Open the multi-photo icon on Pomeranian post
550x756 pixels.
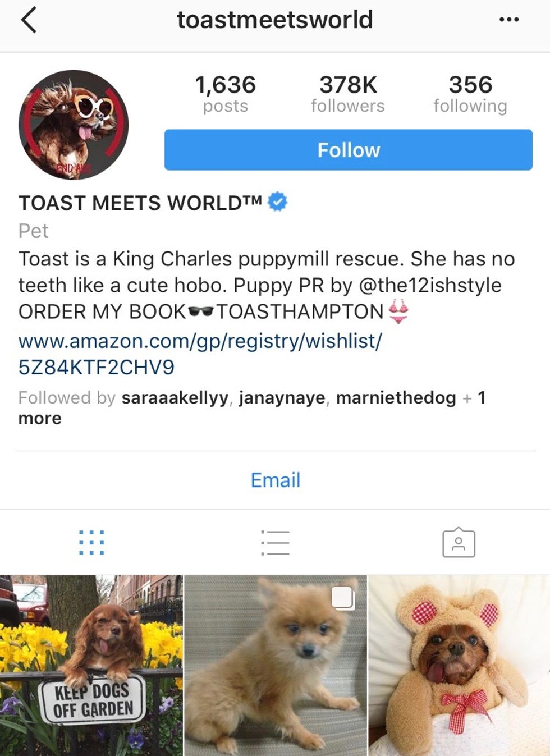(343, 598)
